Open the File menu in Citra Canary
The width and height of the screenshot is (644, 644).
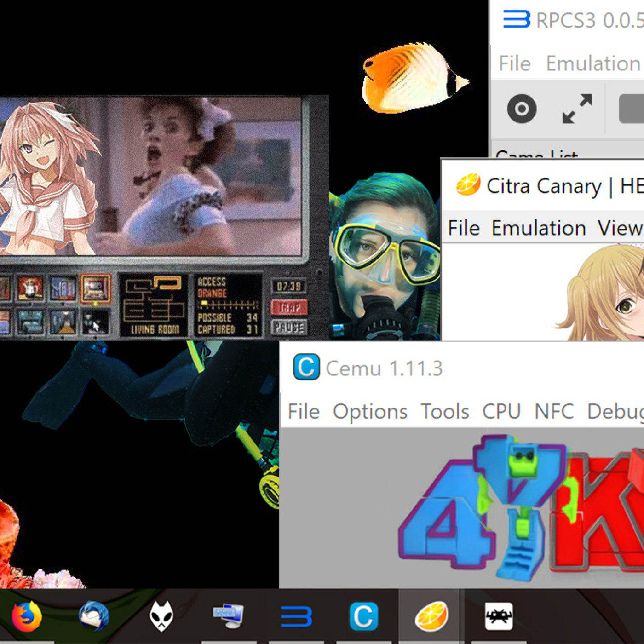(464, 228)
